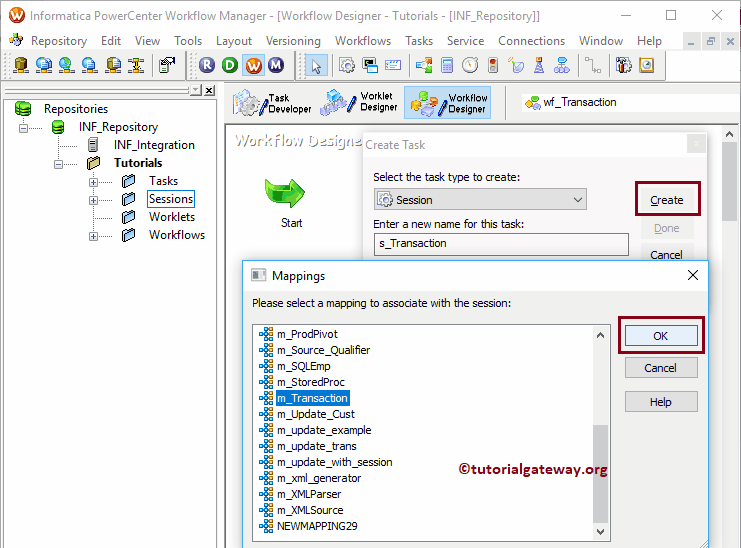Close the repository navigator panel
This screenshot has width=741, height=548.
click(x=209, y=90)
